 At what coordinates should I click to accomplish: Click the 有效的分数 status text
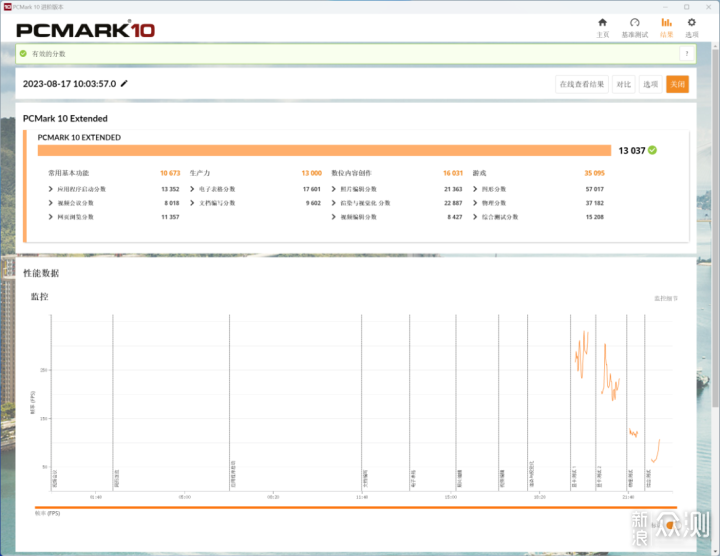click(49, 54)
